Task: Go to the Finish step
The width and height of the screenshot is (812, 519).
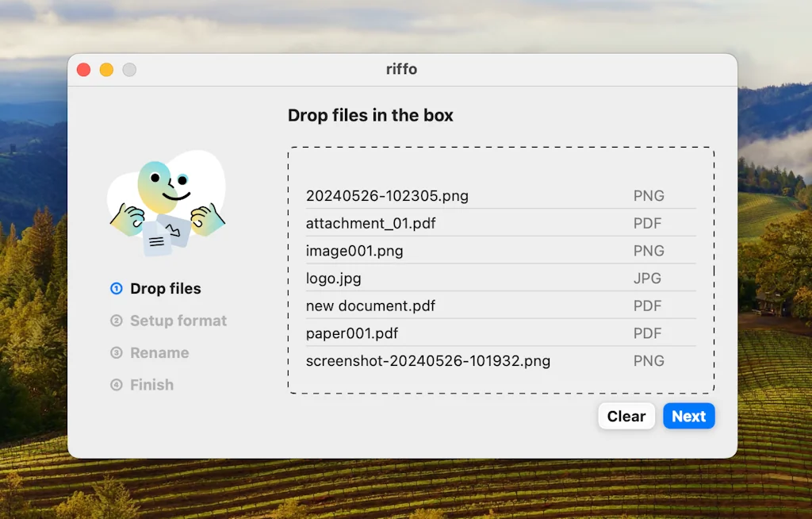Action: point(152,385)
